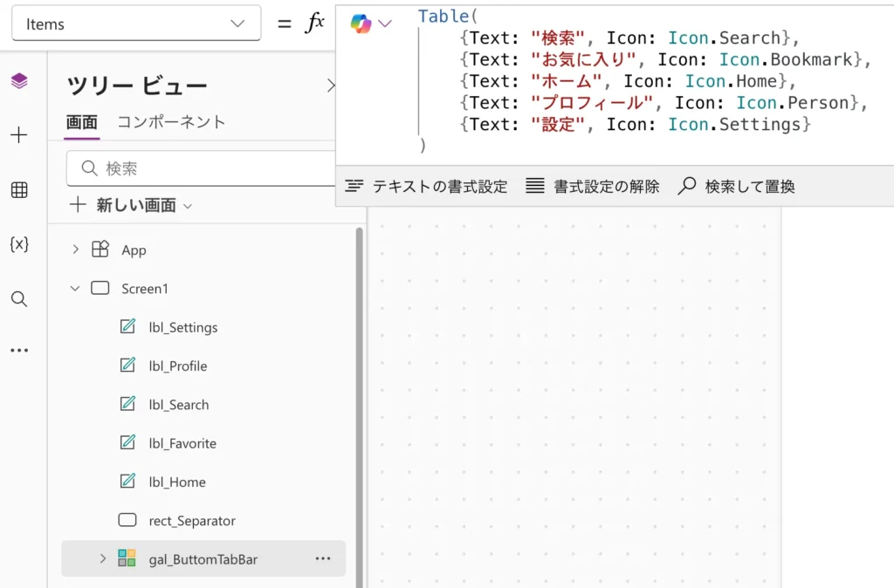Open the 新しい画面 dropdown chevron
This screenshot has width=894, height=588.
188,206
